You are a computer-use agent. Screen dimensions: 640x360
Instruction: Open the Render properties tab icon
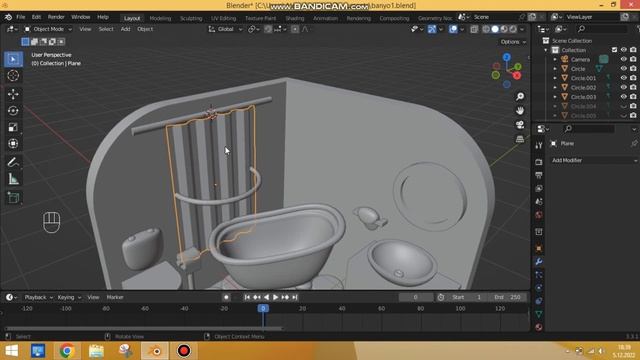539,162
